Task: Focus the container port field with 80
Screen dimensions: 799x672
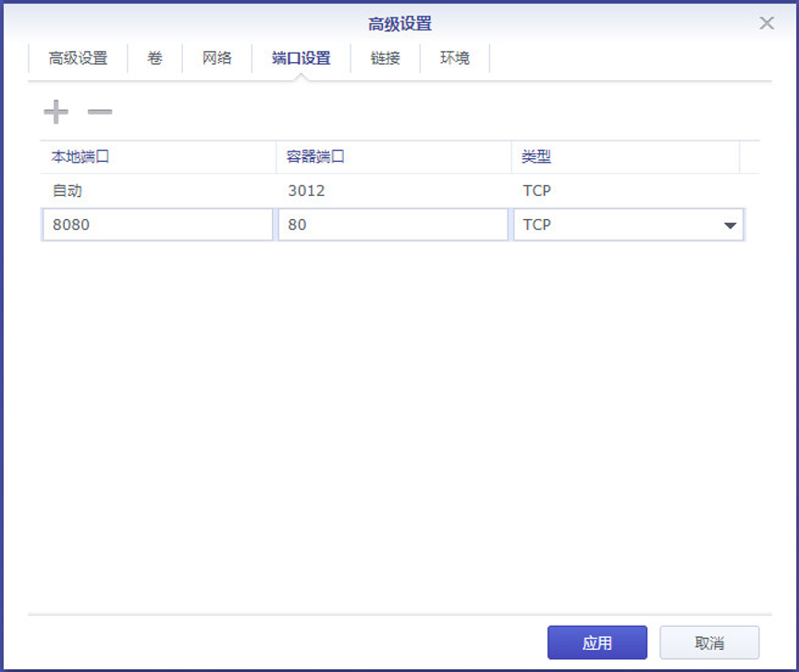Action: click(x=393, y=225)
